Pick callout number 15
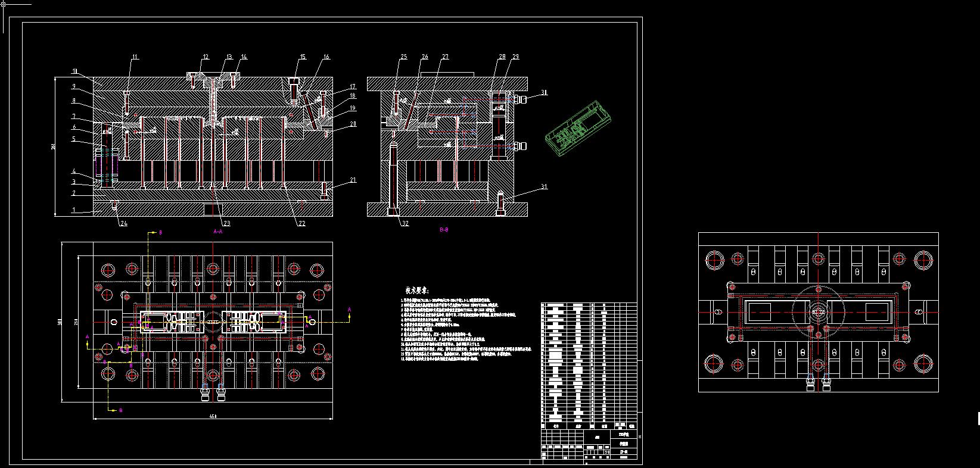980x468 pixels. click(x=303, y=57)
